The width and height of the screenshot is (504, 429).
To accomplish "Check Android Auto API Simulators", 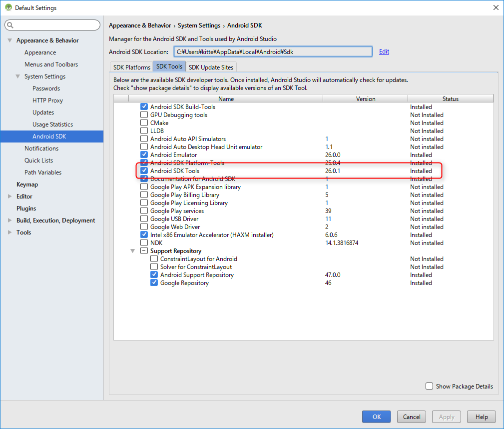I will point(144,138).
